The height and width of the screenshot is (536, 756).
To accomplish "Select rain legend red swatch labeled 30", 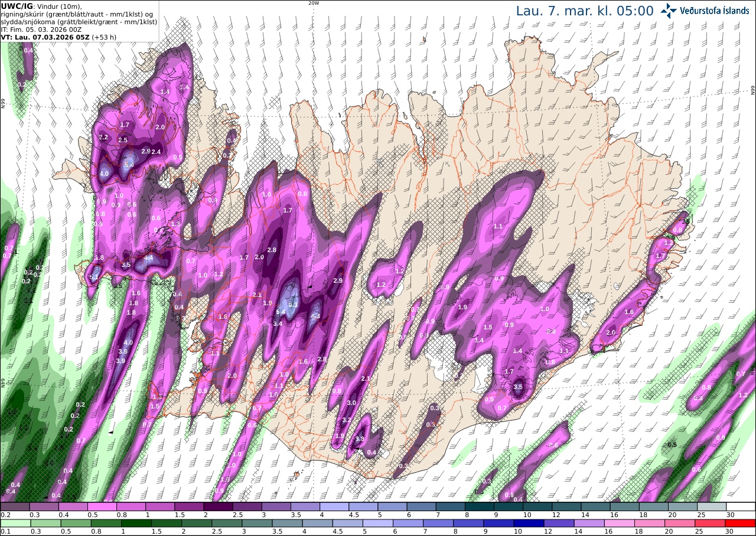I will (x=741, y=523).
